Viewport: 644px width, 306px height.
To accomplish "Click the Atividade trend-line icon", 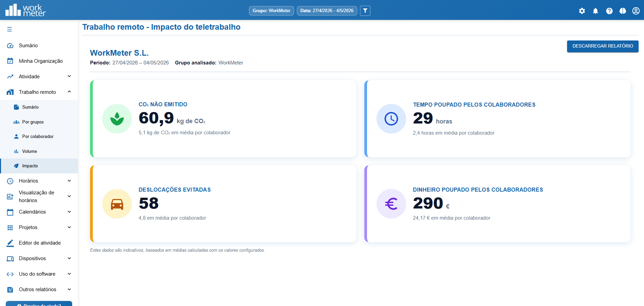I will click(x=10, y=77).
